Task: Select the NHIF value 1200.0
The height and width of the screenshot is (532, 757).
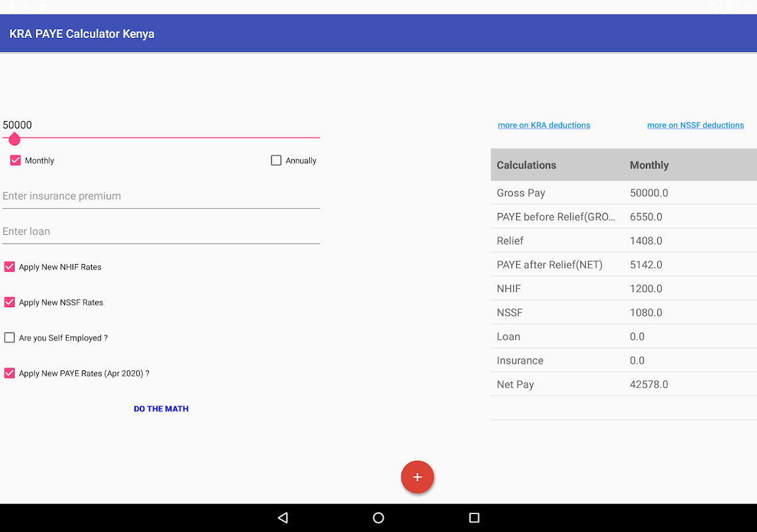Action: click(646, 289)
